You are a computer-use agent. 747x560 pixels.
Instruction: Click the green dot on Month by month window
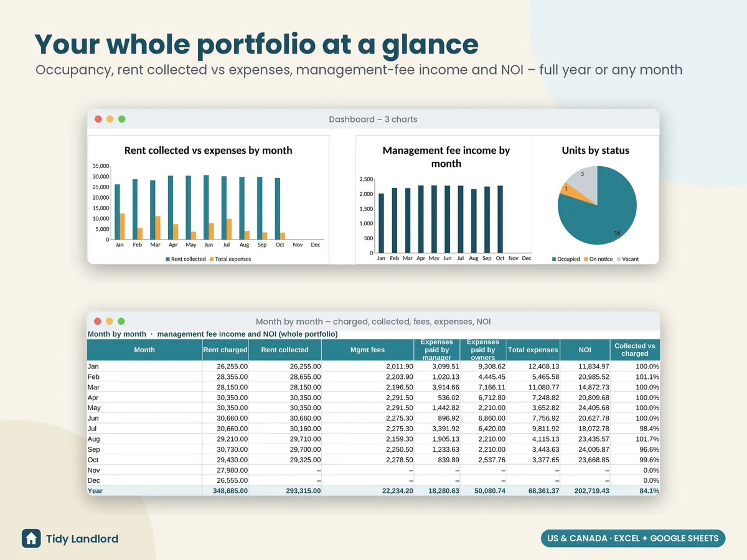coord(121,321)
